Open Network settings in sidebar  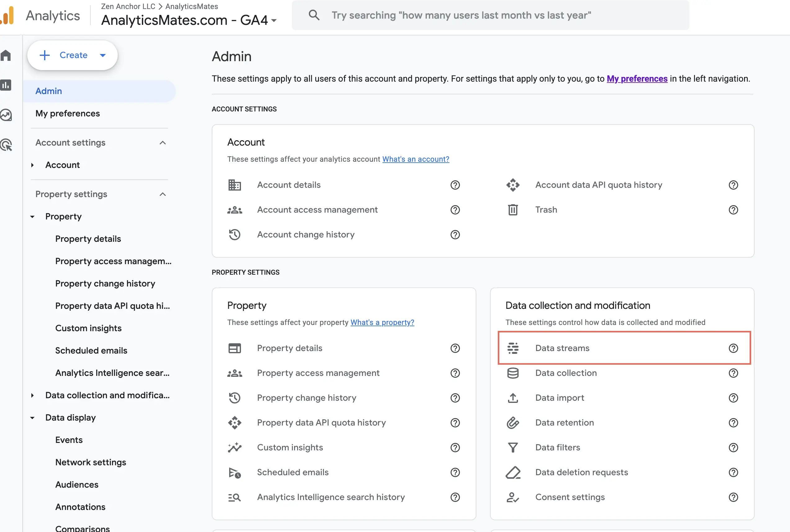[91, 463]
